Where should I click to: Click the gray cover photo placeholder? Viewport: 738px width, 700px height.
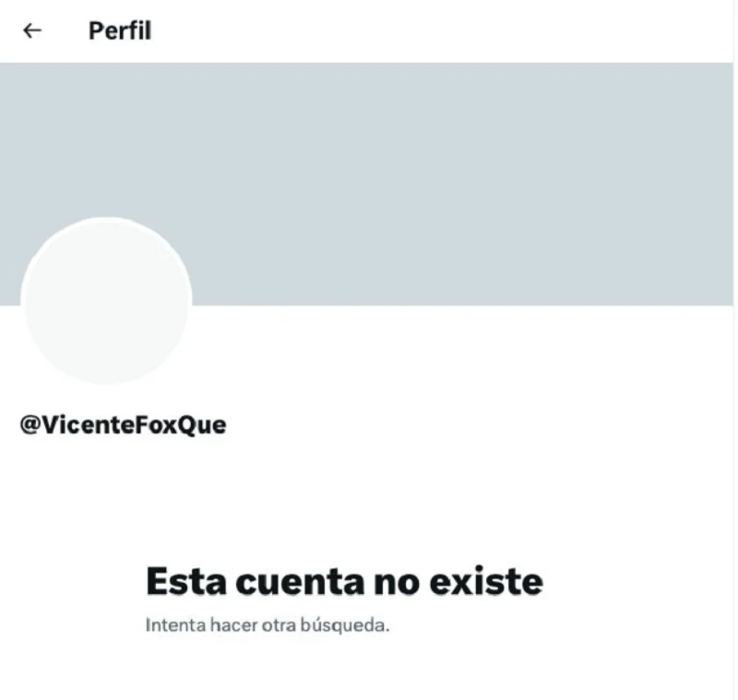click(x=366, y=184)
